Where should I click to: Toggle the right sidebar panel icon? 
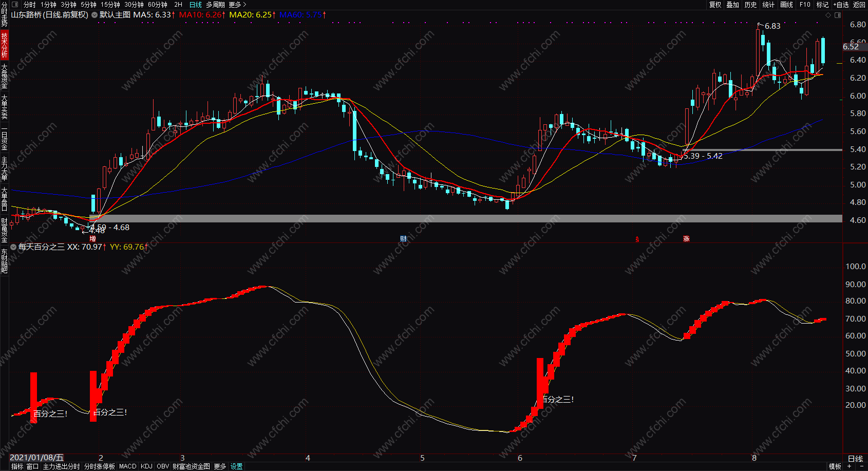pos(838,15)
